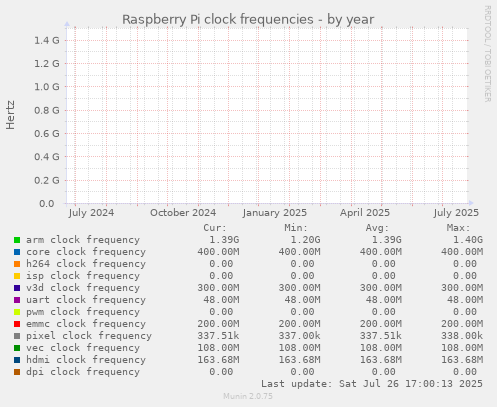Viewport: 497px width, 407px height.
Task: Select the 'isp clock frequency' legend label
Action: [83, 276]
